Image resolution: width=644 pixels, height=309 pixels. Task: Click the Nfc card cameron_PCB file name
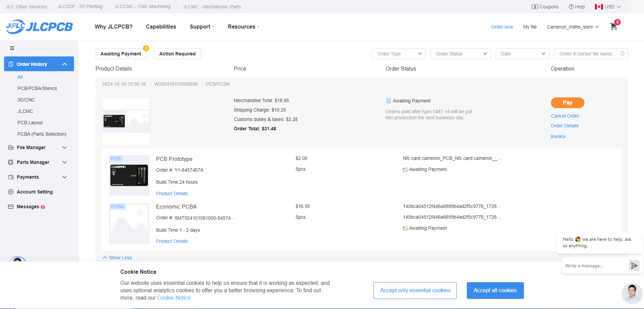452,158
